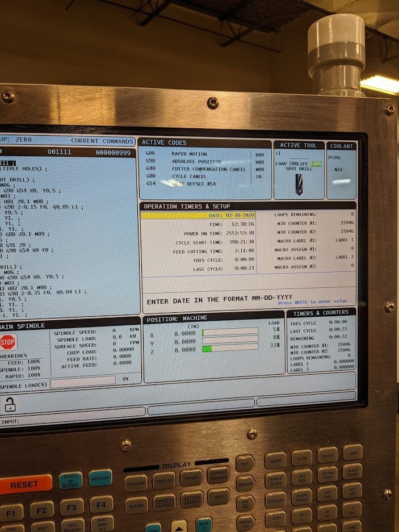This screenshot has width=399, height=532.
Task: Hit the orange RESET key
Action: [26, 484]
